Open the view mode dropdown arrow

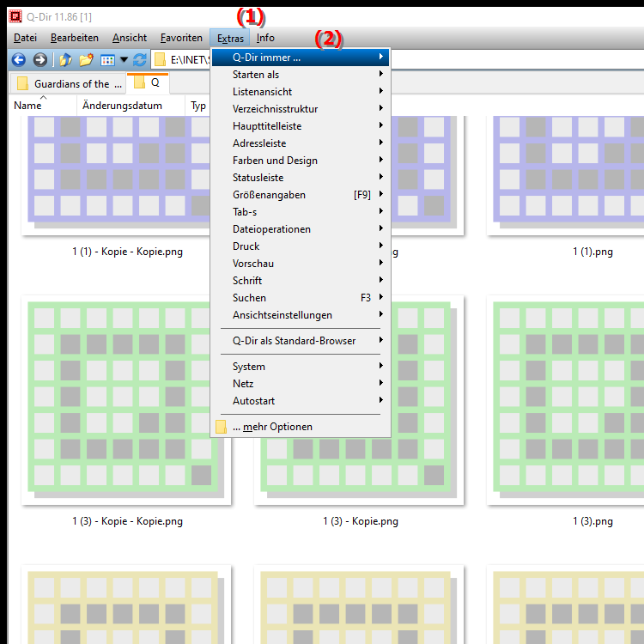124,60
